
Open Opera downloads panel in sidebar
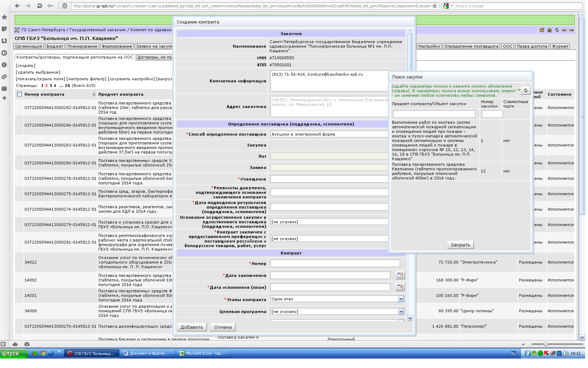4,41
